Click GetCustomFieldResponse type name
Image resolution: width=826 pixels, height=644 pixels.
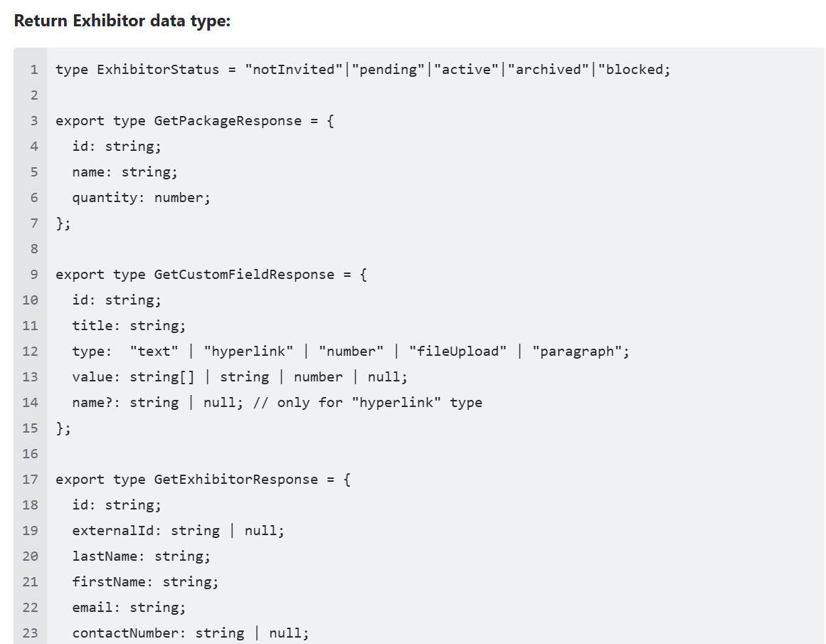point(244,275)
